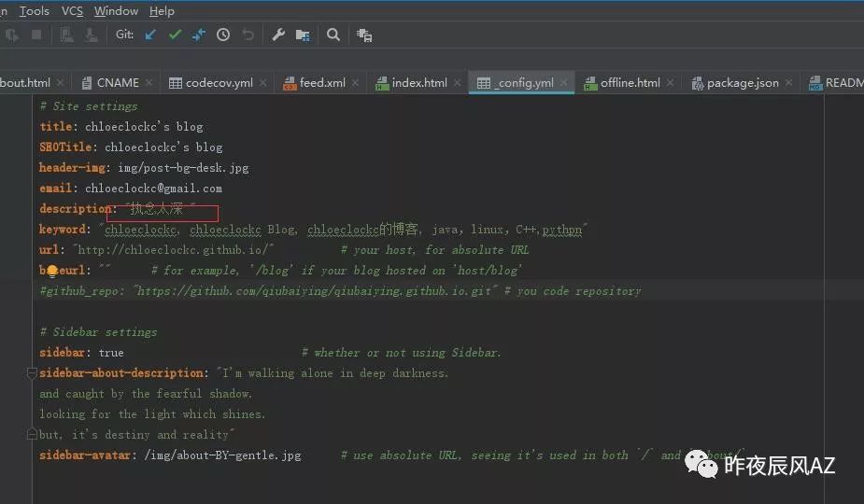Close the _config.yml tab
The width and height of the screenshot is (864, 504).
click(563, 82)
